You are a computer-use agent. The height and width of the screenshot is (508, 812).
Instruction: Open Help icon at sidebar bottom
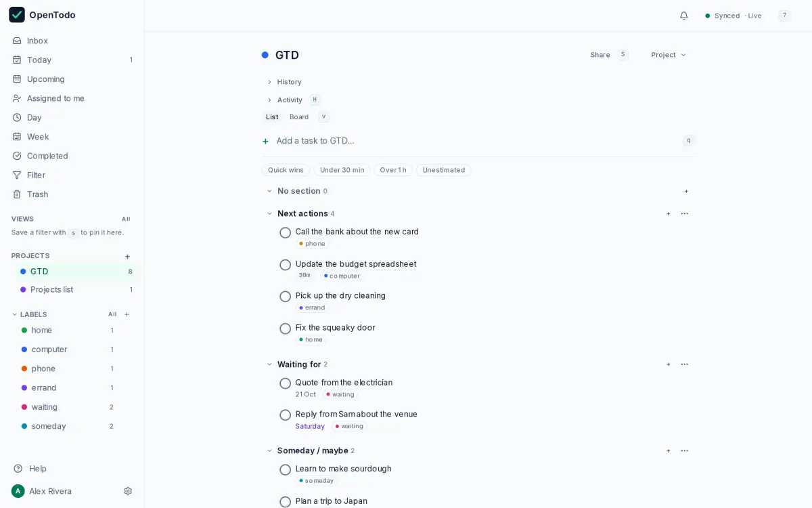pos(18,469)
